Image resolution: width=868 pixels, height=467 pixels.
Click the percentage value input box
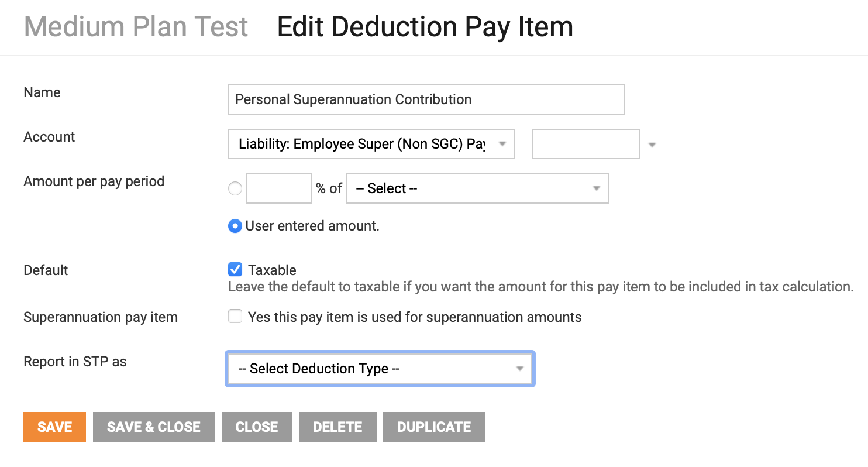pyautogui.click(x=278, y=188)
